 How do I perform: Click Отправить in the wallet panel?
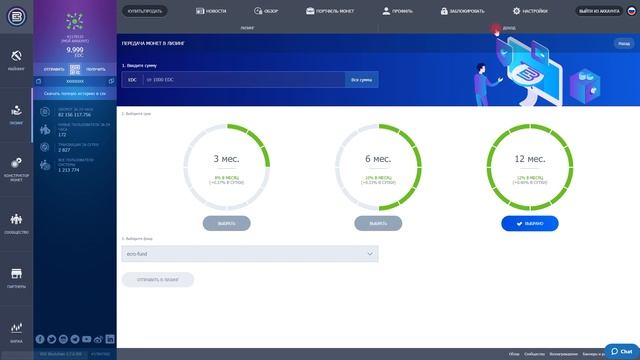tap(54, 69)
